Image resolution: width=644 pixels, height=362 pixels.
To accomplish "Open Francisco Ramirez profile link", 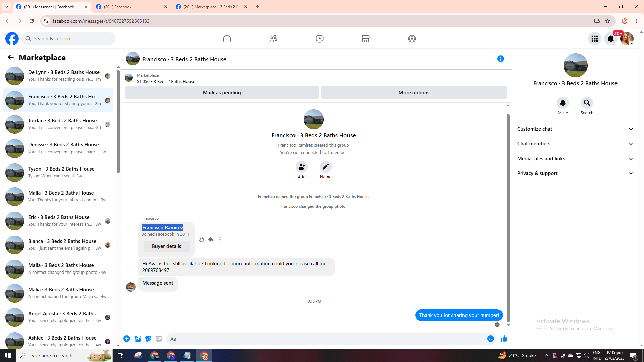I will click(163, 227).
